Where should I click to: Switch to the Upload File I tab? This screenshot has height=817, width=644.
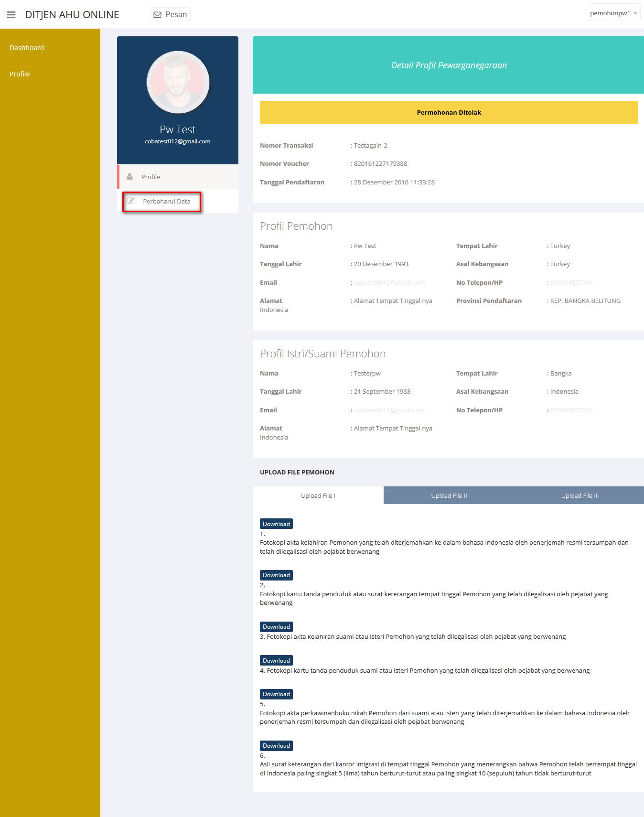(318, 495)
